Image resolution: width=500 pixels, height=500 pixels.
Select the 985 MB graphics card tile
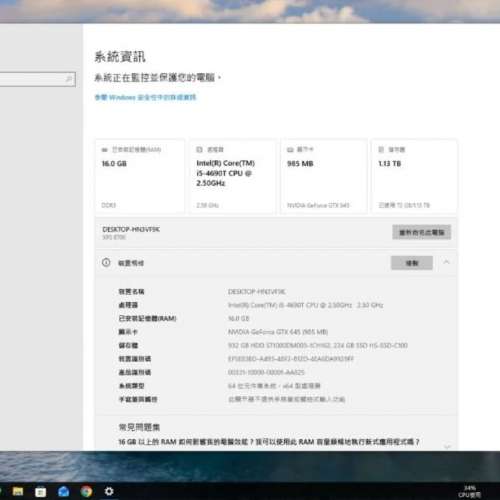[324, 176]
